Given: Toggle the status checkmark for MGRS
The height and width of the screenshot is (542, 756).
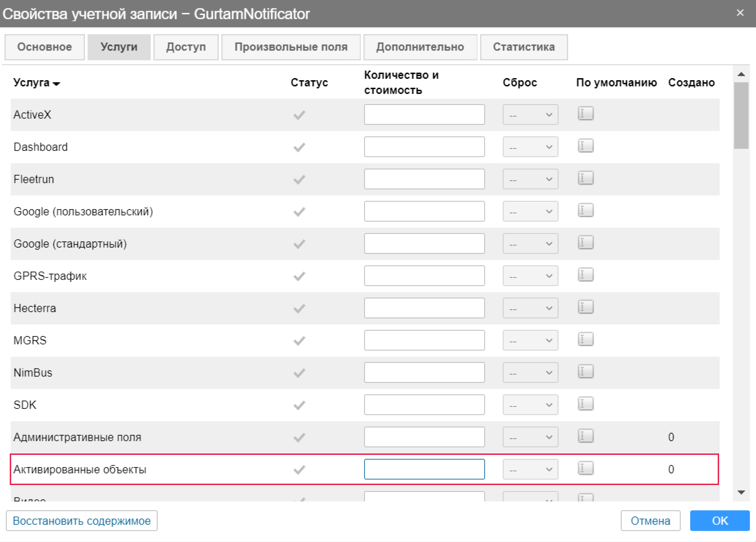Looking at the screenshot, I should coord(299,341).
